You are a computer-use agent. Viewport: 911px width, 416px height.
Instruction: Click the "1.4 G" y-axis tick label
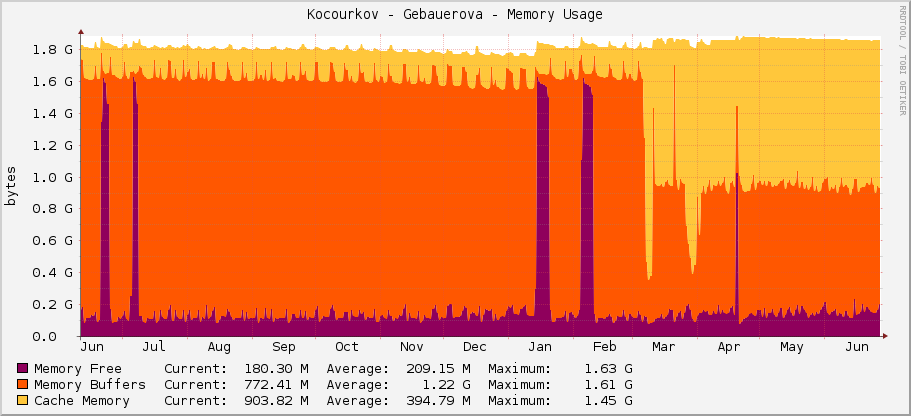[53, 113]
